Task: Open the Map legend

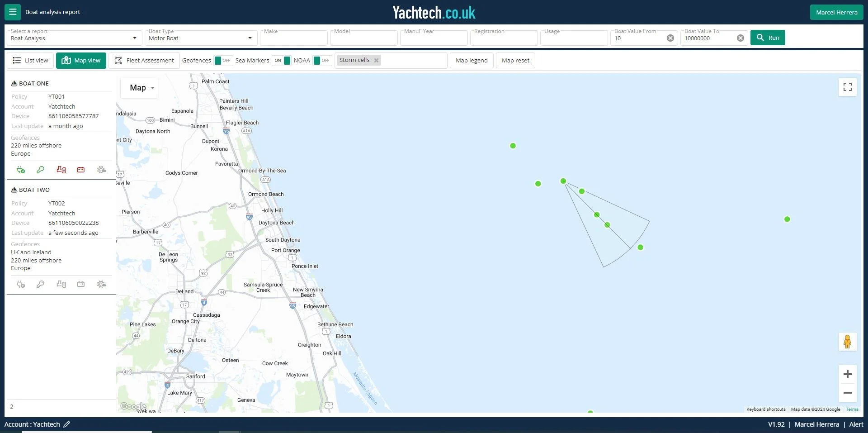Action: pos(472,60)
